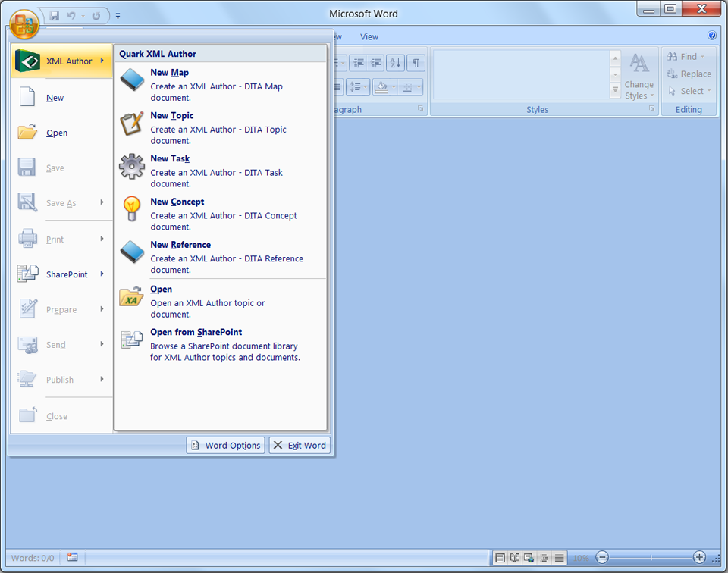Screen dimensions: 728x573
Task: Click the Styles gallery up arrow
Action: coord(615,58)
